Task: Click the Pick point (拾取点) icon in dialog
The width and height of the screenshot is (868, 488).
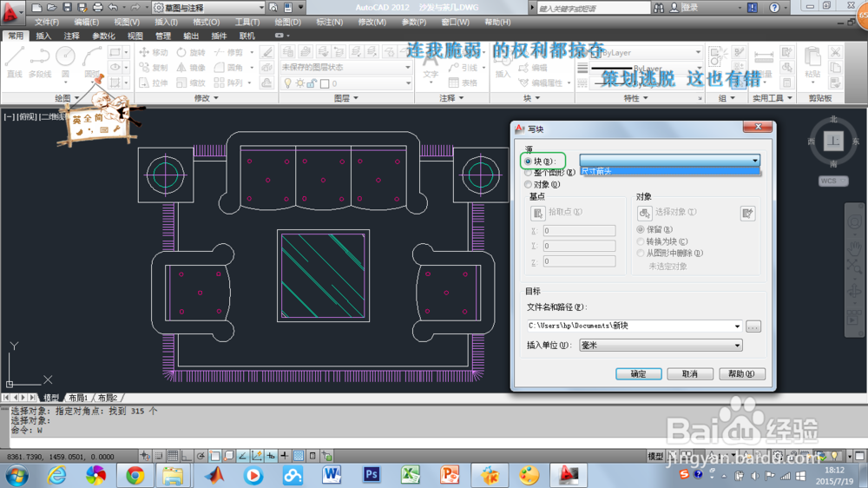Action: (537, 213)
